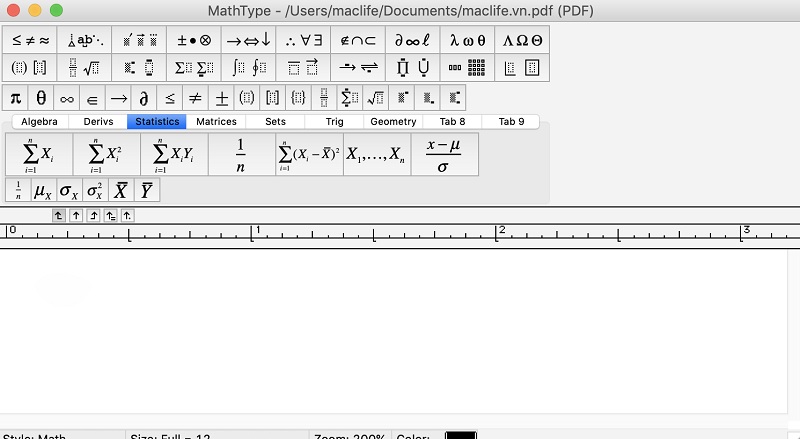The image size is (800, 439).
Task: Switch to the Algebra tab
Action: click(39, 121)
